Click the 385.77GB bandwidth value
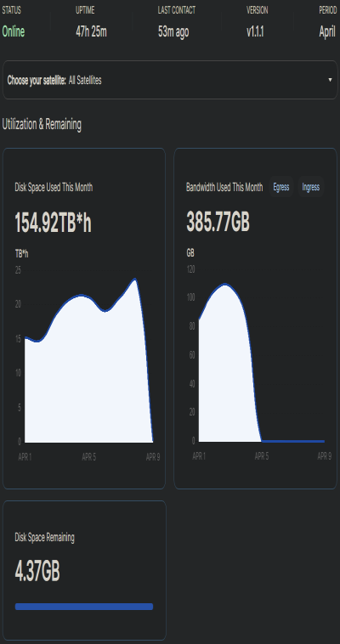The width and height of the screenshot is (340, 644). [x=218, y=223]
